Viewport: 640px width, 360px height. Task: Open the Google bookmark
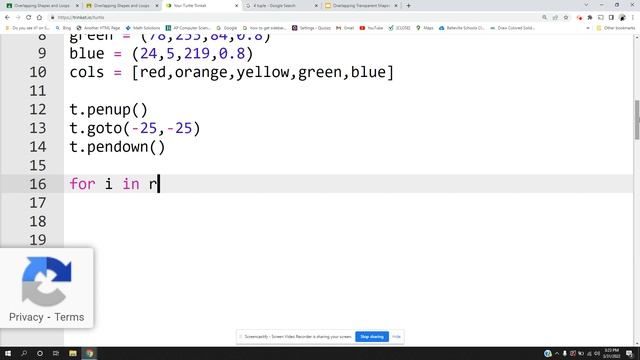click(227, 28)
